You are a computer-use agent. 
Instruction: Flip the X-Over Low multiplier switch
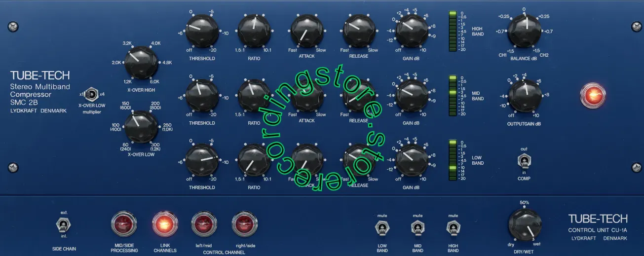point(91,94)
